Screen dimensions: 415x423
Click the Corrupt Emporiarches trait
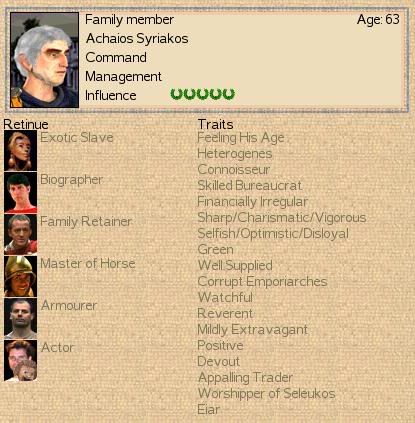click(x=262, y=282)
